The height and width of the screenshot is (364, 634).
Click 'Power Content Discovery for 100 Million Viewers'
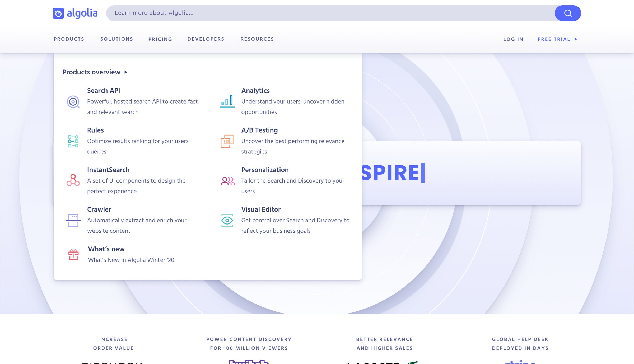tap(249, 344)
